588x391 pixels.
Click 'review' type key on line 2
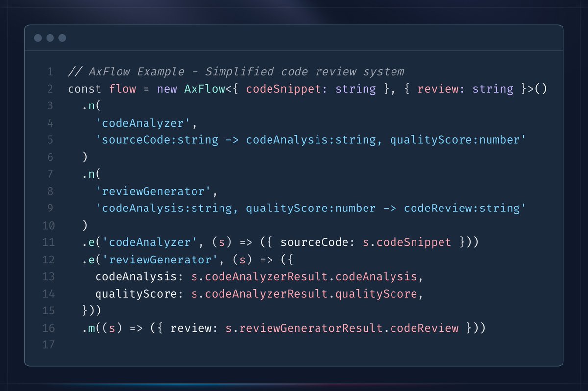(x=438, y=89)
